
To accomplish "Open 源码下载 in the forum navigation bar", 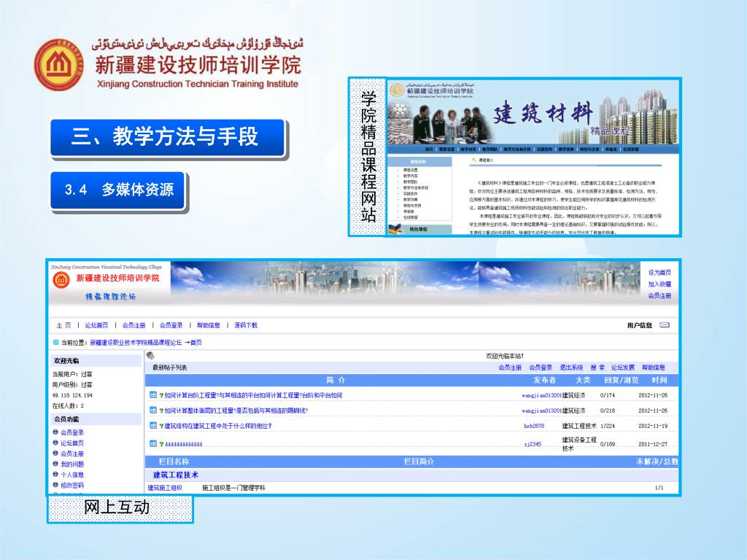I will pyautogui.click(x=246, y=325).
